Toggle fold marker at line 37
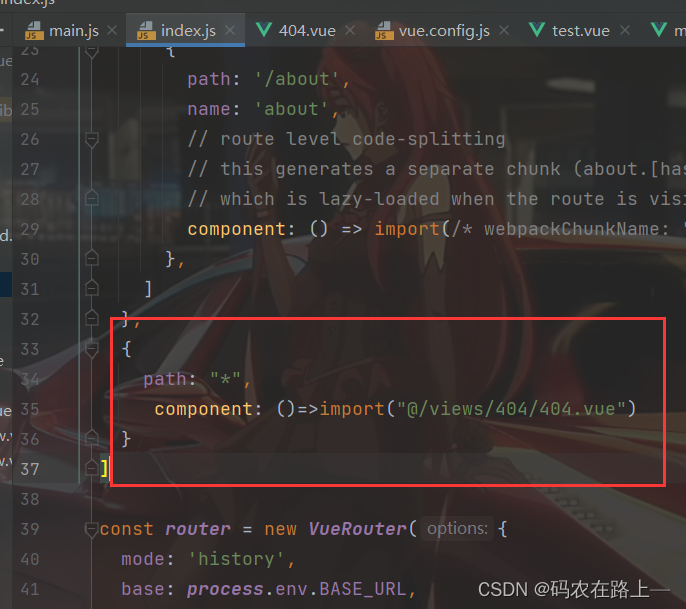Image resolution: width=686 pixels, height=609 pixels. [91, 468]
